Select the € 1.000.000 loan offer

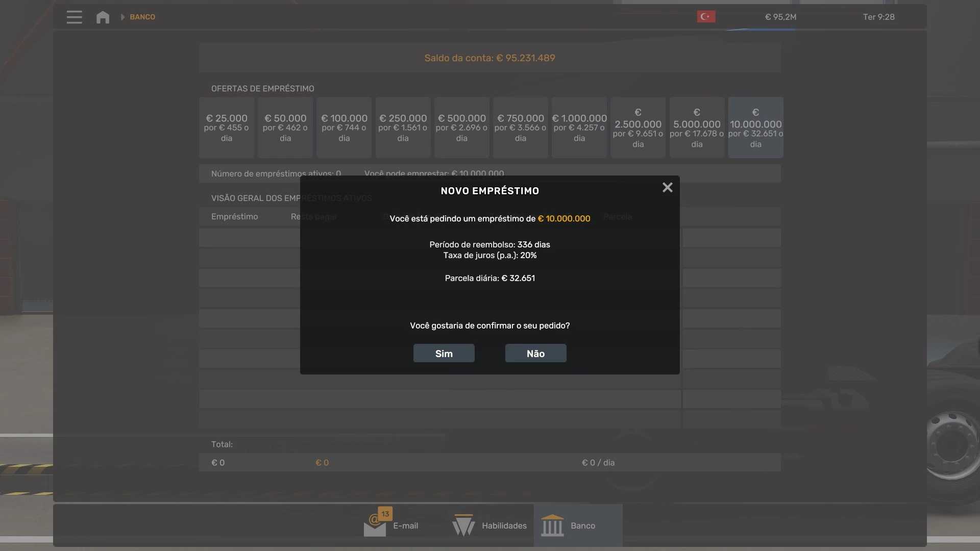579,128
